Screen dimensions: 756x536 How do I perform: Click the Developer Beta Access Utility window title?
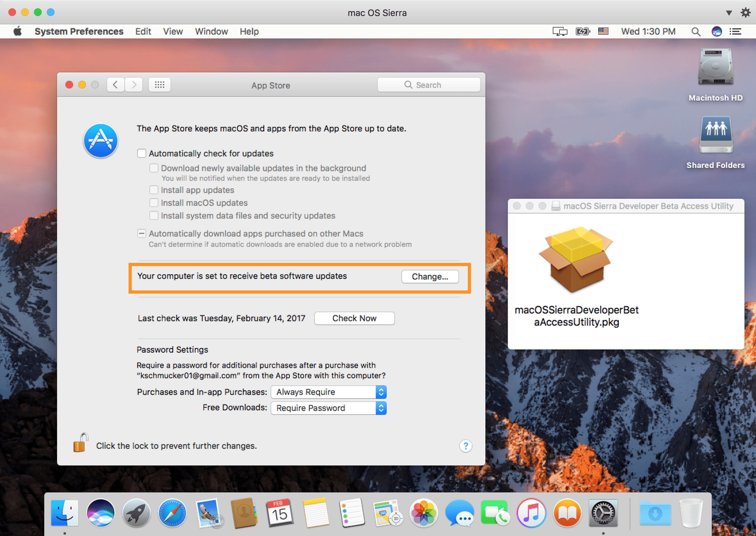(648, 206)
